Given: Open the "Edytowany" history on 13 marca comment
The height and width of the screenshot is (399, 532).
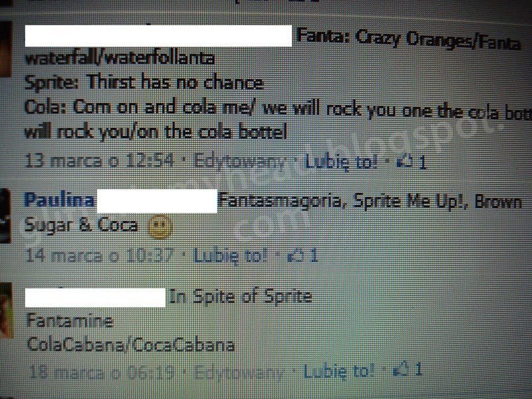Looking at the screenshot, I should tap(239, 162).
